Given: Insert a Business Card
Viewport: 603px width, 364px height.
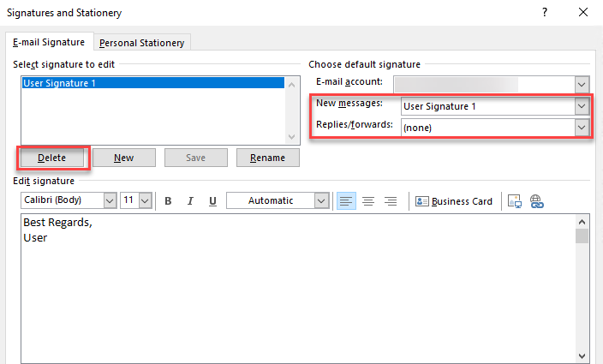Looking at the screenshot, I should point(454,201).
